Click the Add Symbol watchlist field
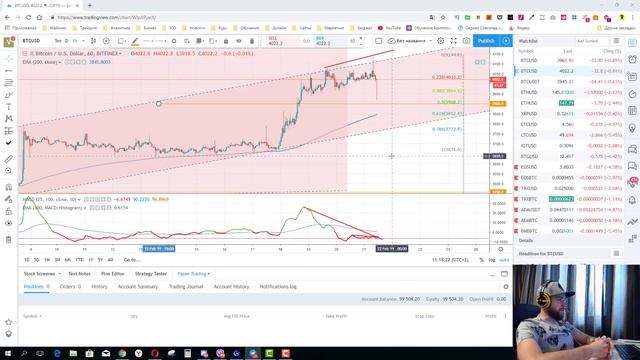This screenshot has width=640, height=360. (x=591, y=41)
